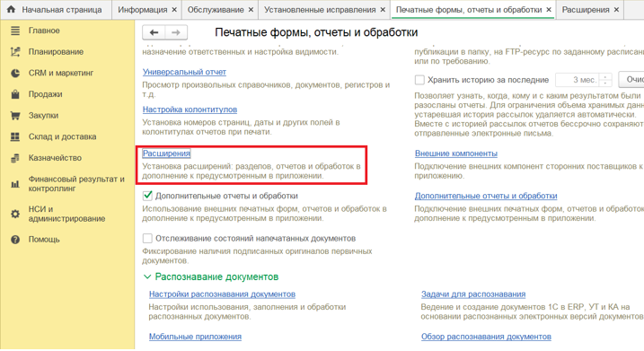644x351 pixels.
Task: Open the Помощь menu section
Action: [44, 240]
